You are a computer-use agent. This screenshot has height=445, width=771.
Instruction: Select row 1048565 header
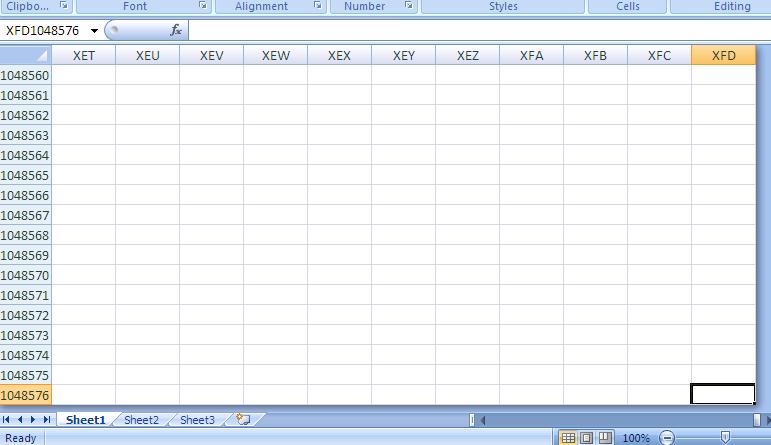[26, 176]
